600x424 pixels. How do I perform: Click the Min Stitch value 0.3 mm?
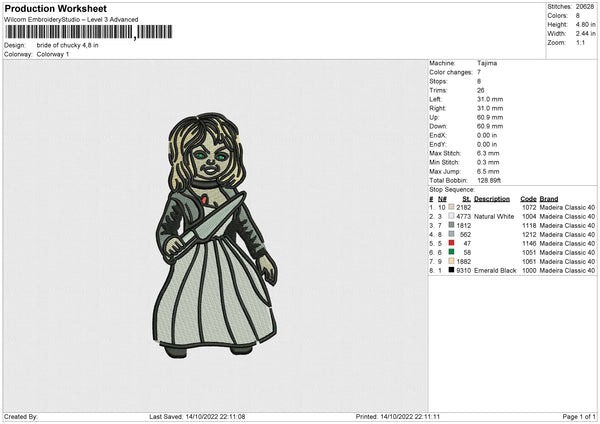click(488, 162)
